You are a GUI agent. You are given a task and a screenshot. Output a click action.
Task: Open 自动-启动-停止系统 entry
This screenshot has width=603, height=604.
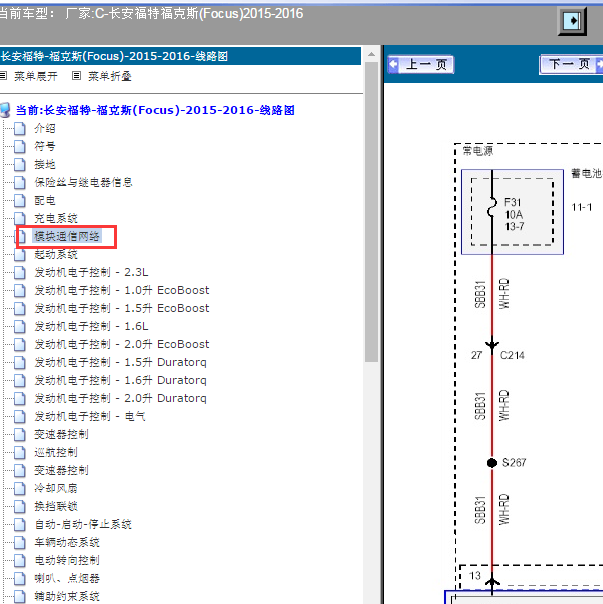pyautogui.click(x=83, y=524)
